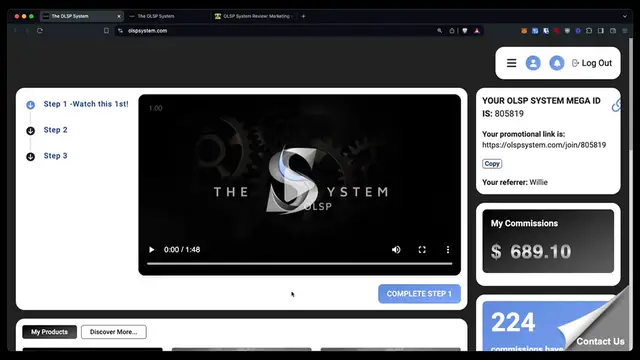Click the orange extension icon in toolbar
This screenshot has height=360, width=640.
524,31
